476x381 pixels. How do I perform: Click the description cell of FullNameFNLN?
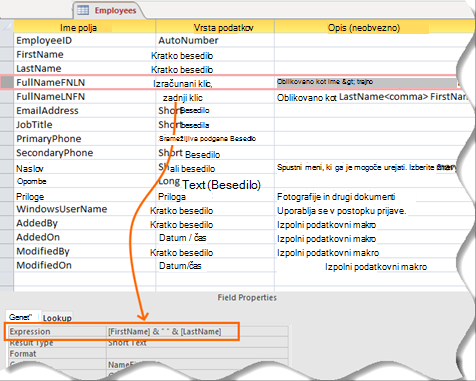[x=367, y=82]
